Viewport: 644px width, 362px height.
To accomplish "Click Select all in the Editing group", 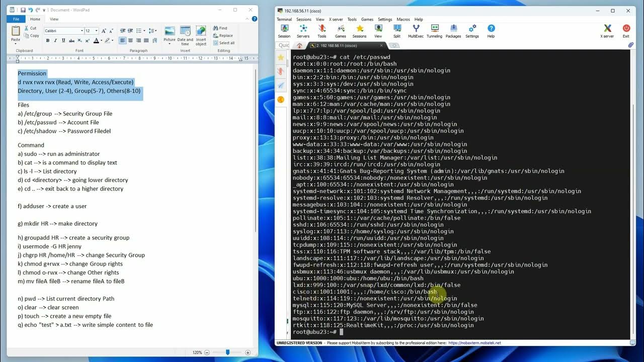I will click(x=223, y=43).
